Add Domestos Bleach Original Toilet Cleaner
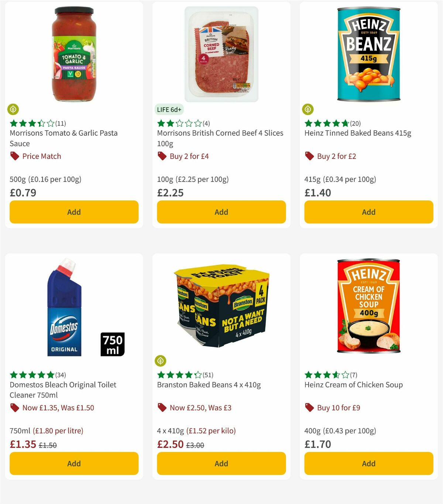 73,463
